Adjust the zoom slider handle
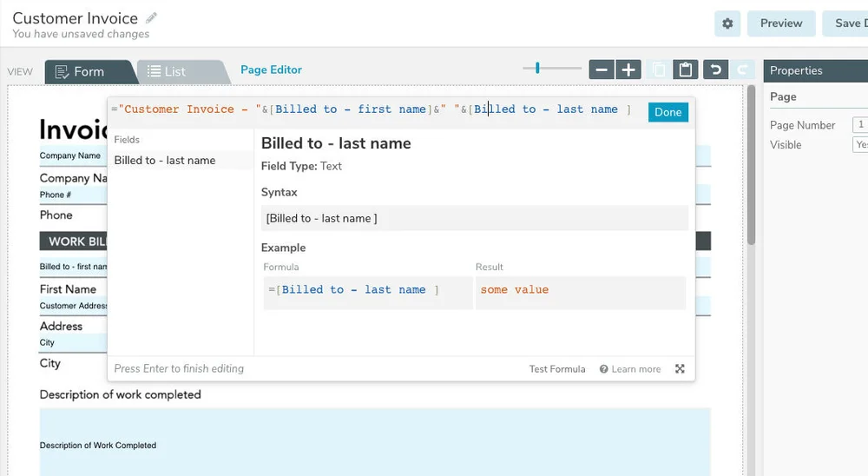This screenshot has width=868, height=476. (537, 68)
